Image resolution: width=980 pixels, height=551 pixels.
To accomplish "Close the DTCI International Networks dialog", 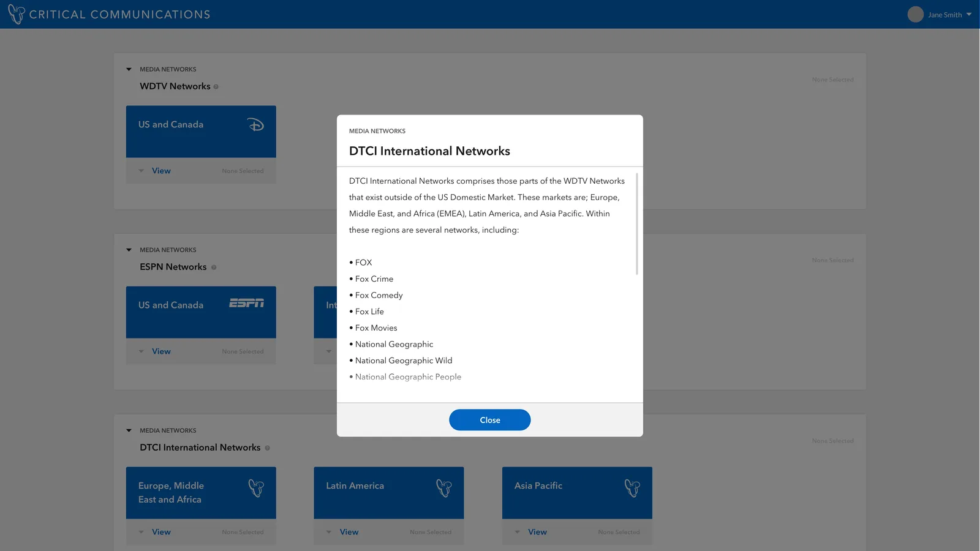I will 489,420.
